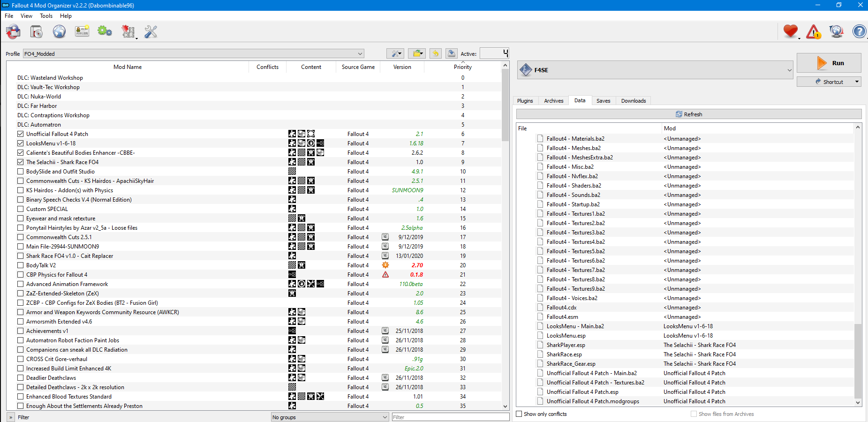Enable BodySlide and Outfit Studio mod
The height and width of the screenshot is (422, 868).
coord(20,172)
